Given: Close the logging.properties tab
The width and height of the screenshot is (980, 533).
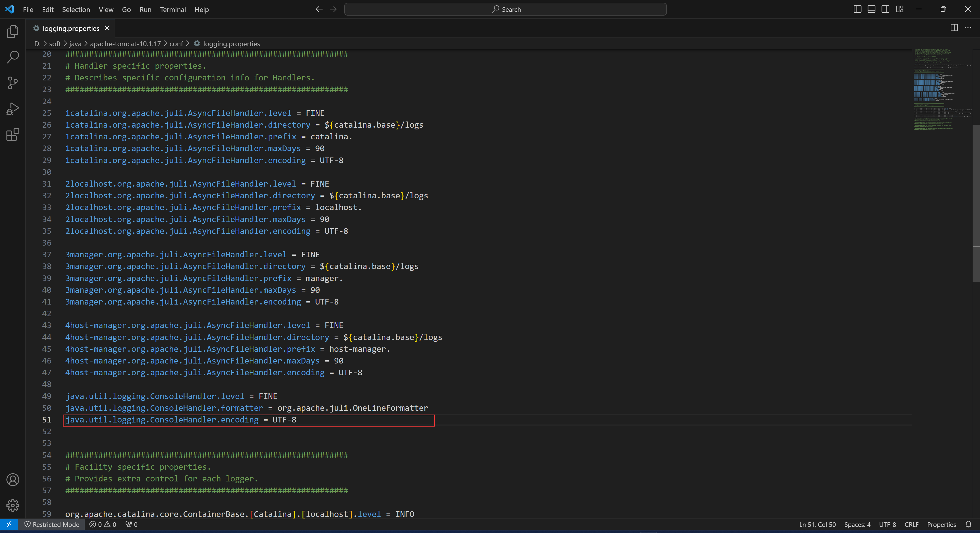Looking at the screenshot, I should (x=107, y=28).
